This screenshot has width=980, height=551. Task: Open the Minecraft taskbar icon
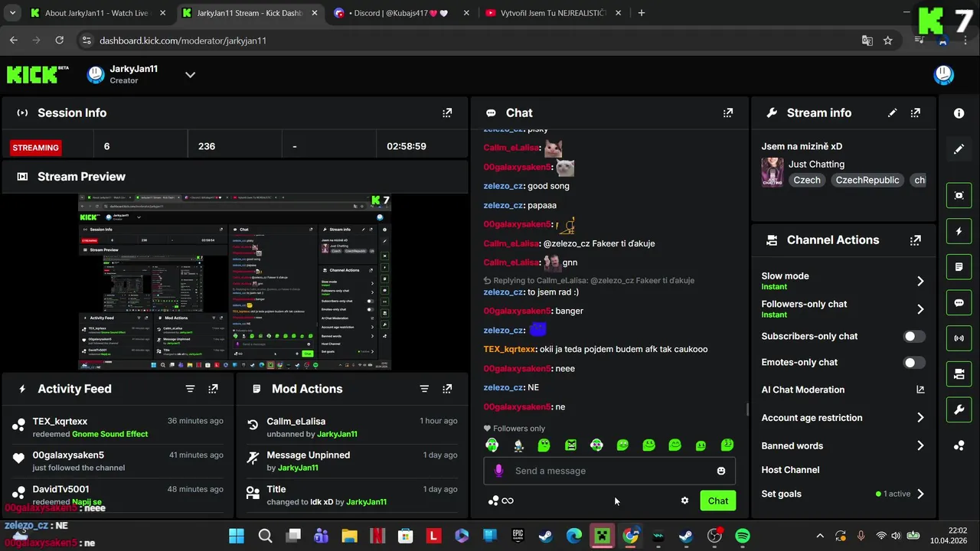pos(603,536)
